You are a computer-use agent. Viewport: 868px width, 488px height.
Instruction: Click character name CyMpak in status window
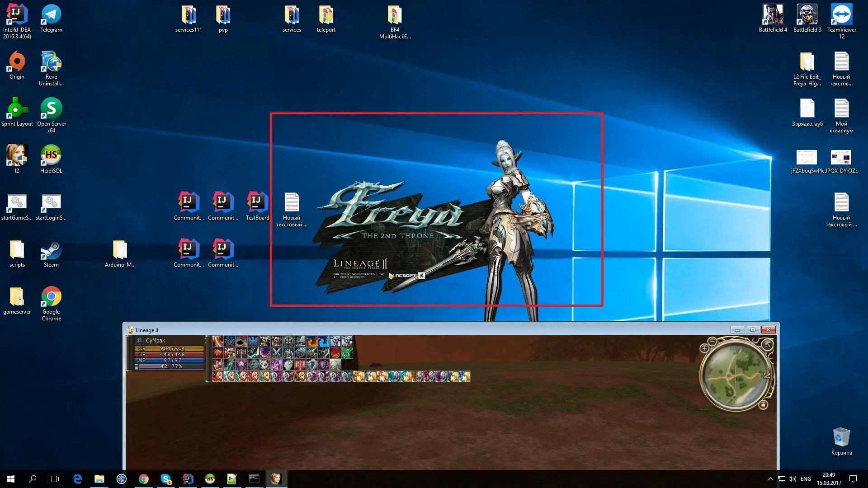pyautogui.click(x=156, y=341)
